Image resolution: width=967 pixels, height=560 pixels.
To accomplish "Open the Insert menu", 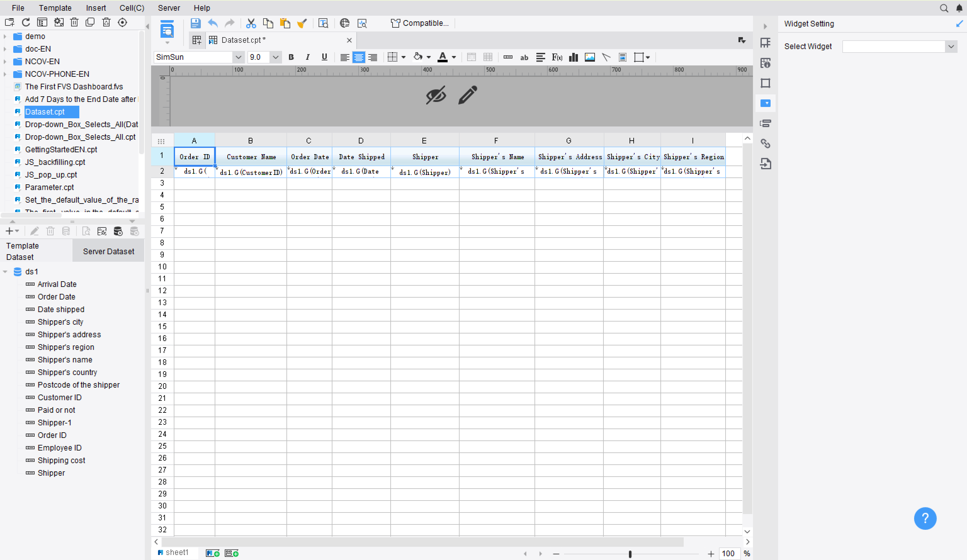I will click(x=96, y=8).
